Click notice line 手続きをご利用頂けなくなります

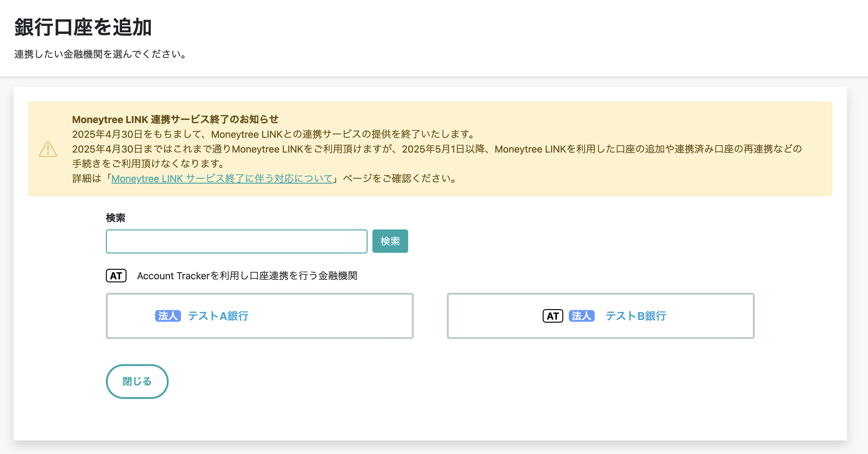click(149, 163)
